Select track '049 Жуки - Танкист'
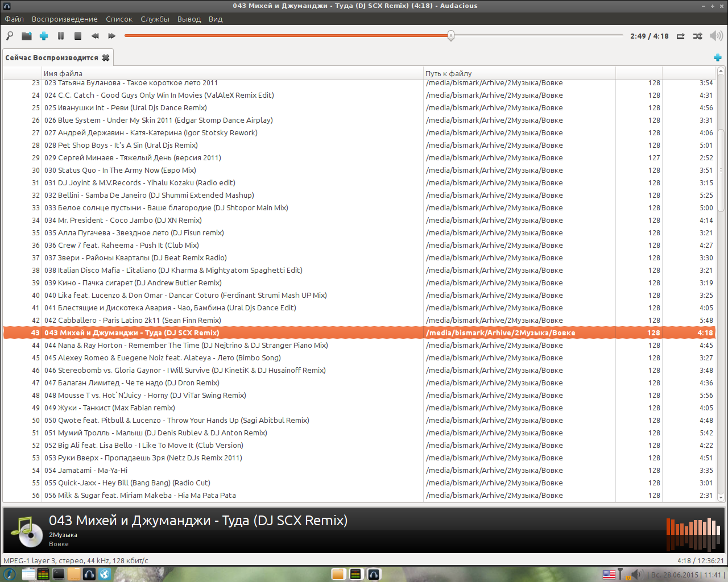Image resolution: width=728 pixels, height=582 pixels. (x=358, y=408)
